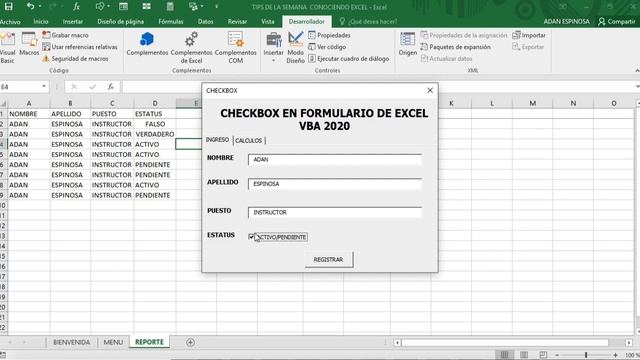The height and width of the screenshot is (360, 640).
Task: Click the zoom slider handle
Action: tap(586, 355)
